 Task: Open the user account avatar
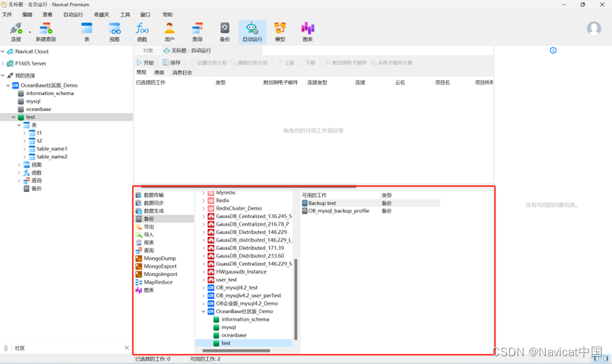tap(594, 29)
